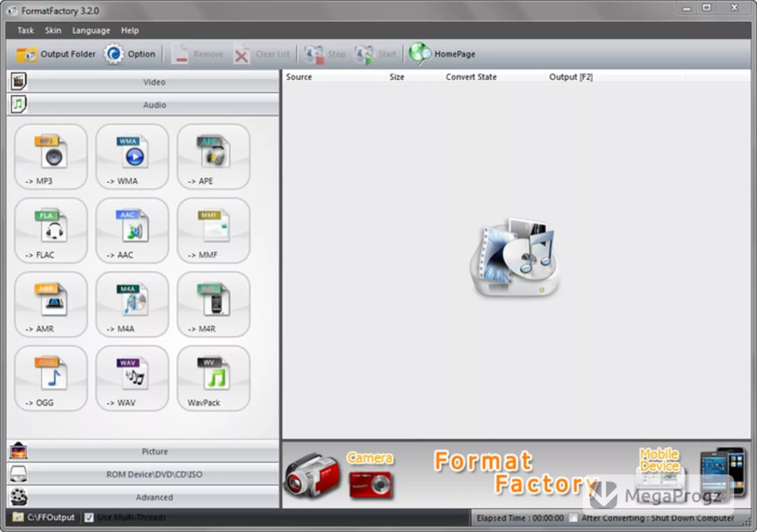The height and width of the screenshot is (532, 757).
Task: Open the Skin menu
Action: tap(53, 30)
